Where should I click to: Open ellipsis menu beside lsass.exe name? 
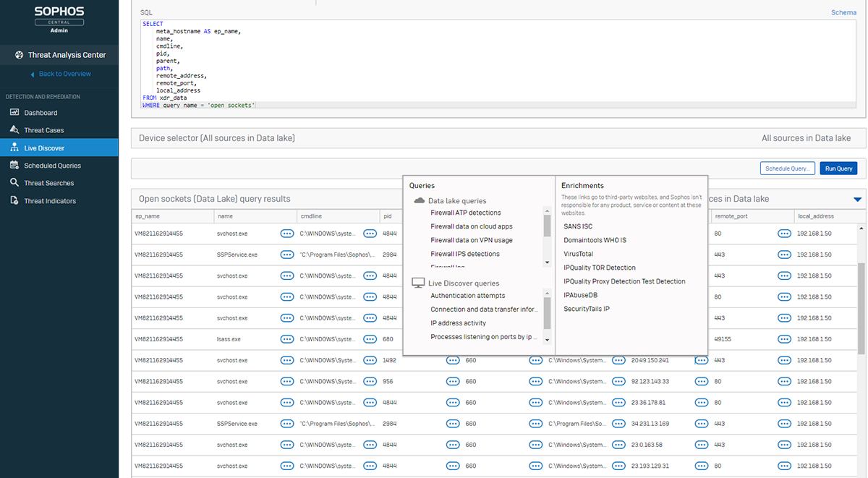[287, 339]
